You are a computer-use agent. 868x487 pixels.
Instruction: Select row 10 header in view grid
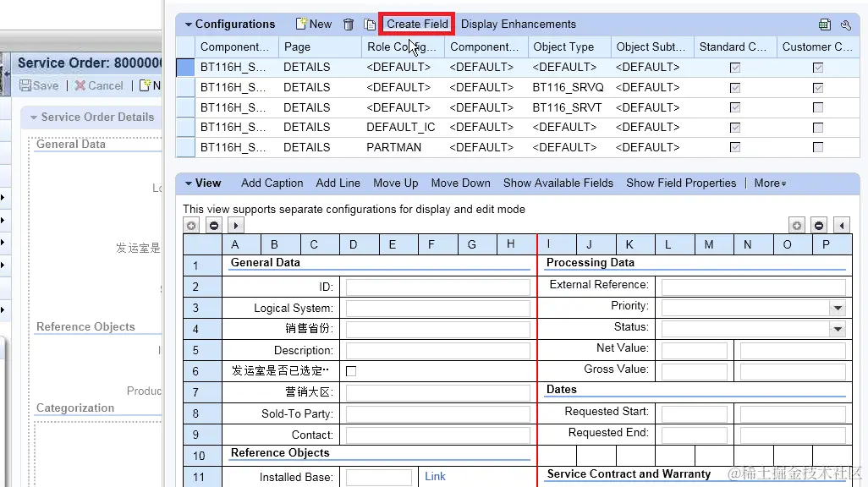point(202,456)
